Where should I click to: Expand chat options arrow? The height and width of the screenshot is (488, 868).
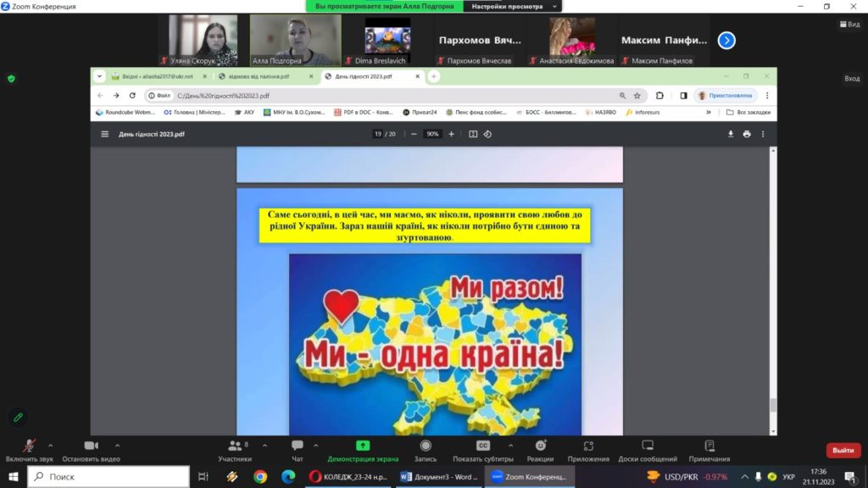tap(315, 445)
